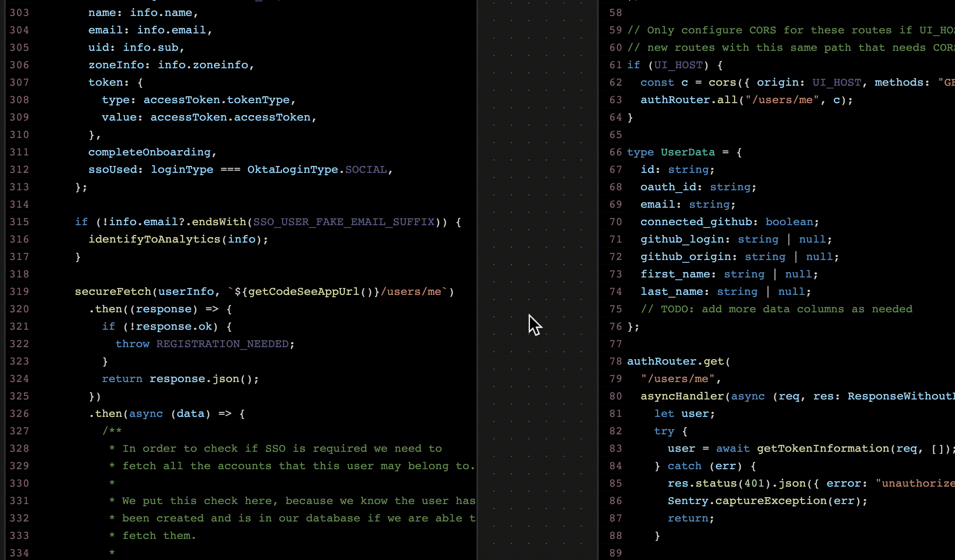Screen dimensions: 955x560
Task: Click 'getCodeSeeAppUrl()' in the template string
Action: (x=310, y=291)
